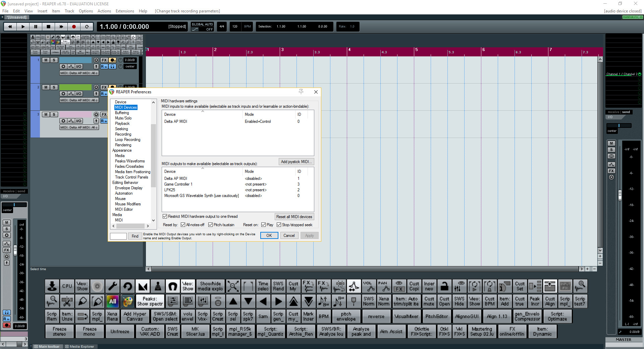Image resolution: width=644 pixels, height=349 pixels.
Task: Click the single solid left triangle in bottom toolbar
Action: tap(263, 301)
